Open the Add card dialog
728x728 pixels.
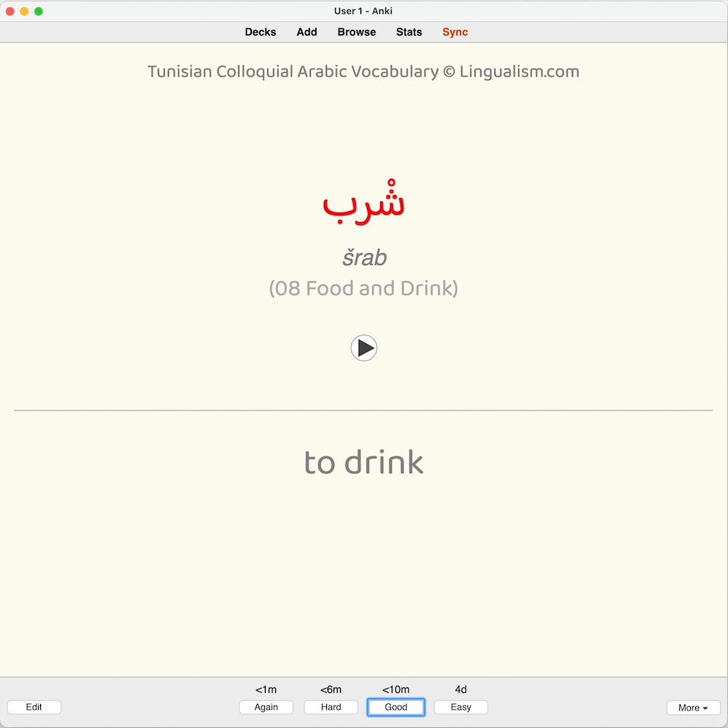pos(306,32)
